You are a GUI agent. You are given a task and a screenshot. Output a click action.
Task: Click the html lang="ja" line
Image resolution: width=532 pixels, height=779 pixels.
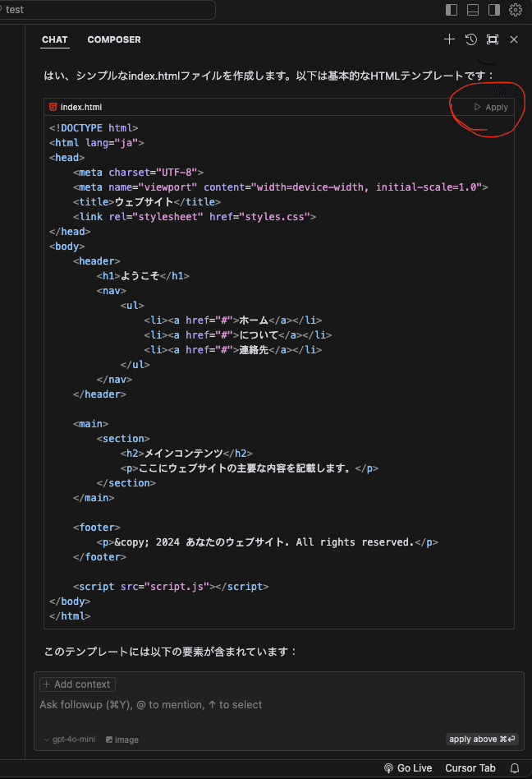click(x=97, y=143)
